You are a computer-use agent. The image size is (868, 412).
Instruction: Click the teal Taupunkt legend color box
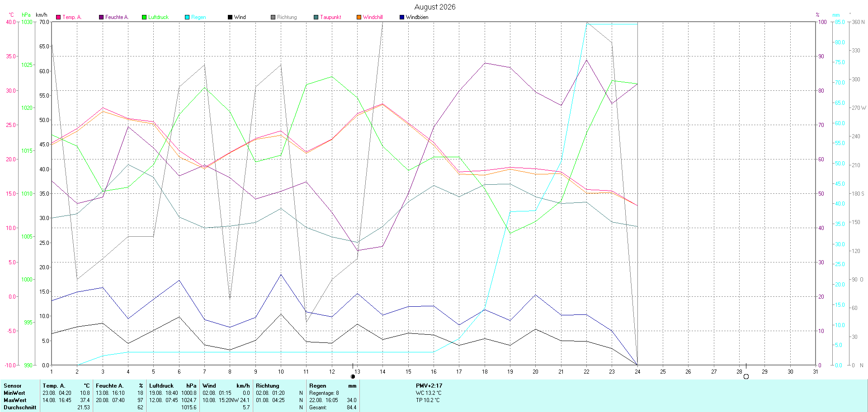tap(316, 17)
